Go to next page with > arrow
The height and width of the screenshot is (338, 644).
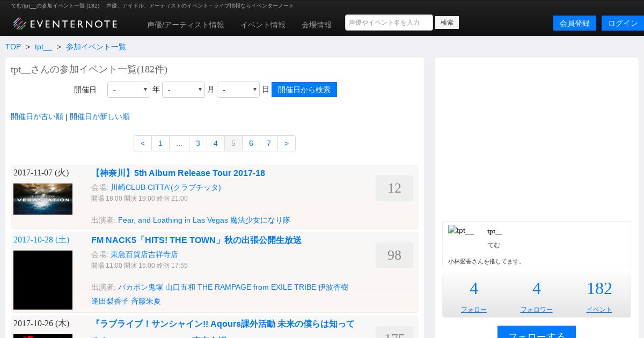(x=287, y=143)
